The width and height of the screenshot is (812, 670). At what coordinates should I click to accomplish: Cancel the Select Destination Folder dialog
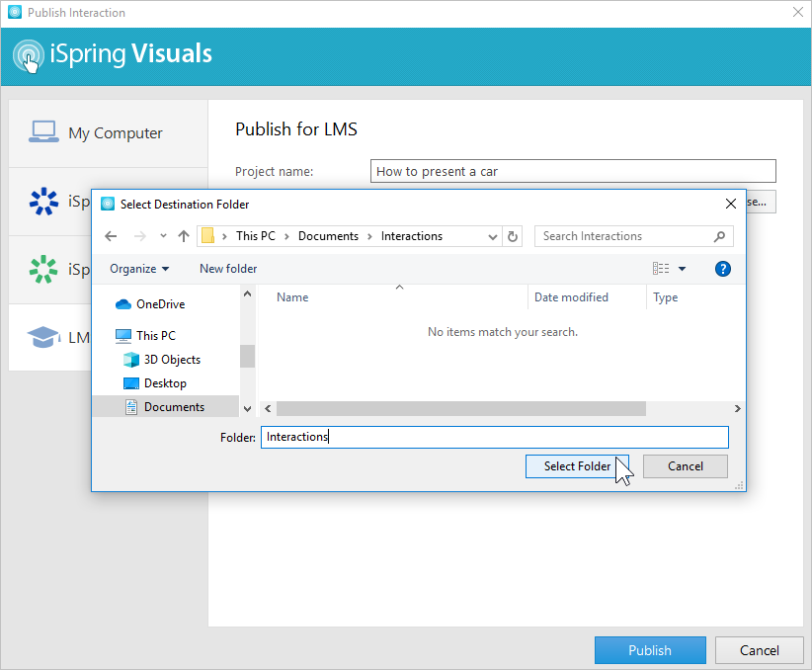click(685, 466)
